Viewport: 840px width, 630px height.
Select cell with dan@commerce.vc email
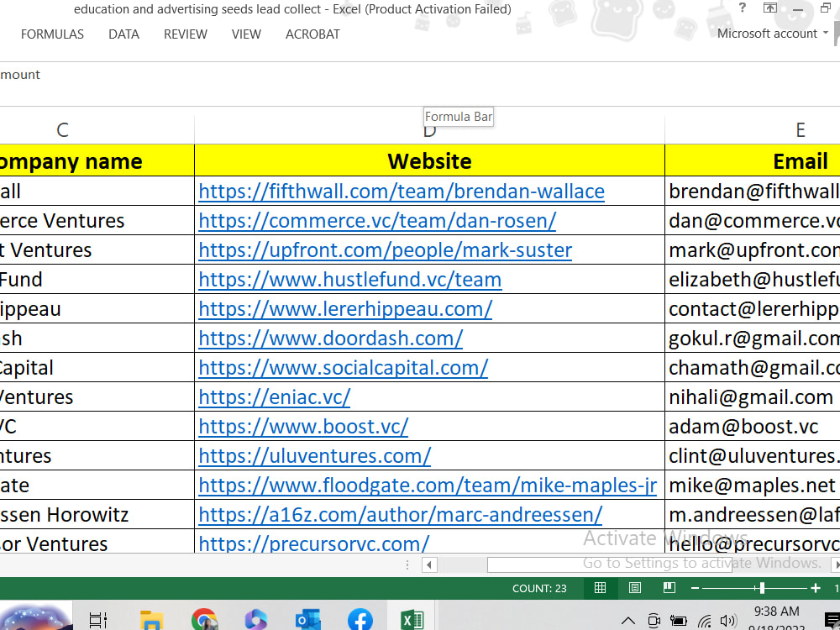click(x=752, y=221)
